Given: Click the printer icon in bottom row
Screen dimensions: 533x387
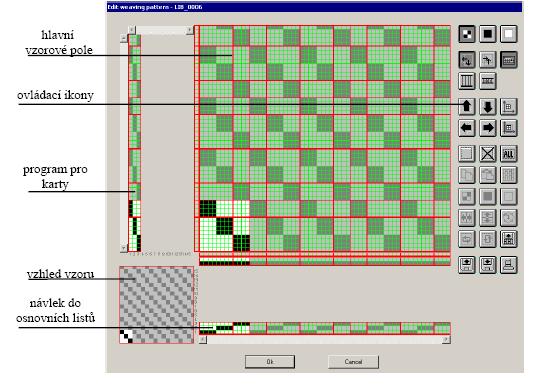Looking at the screenshot, I should coord(509,265).
